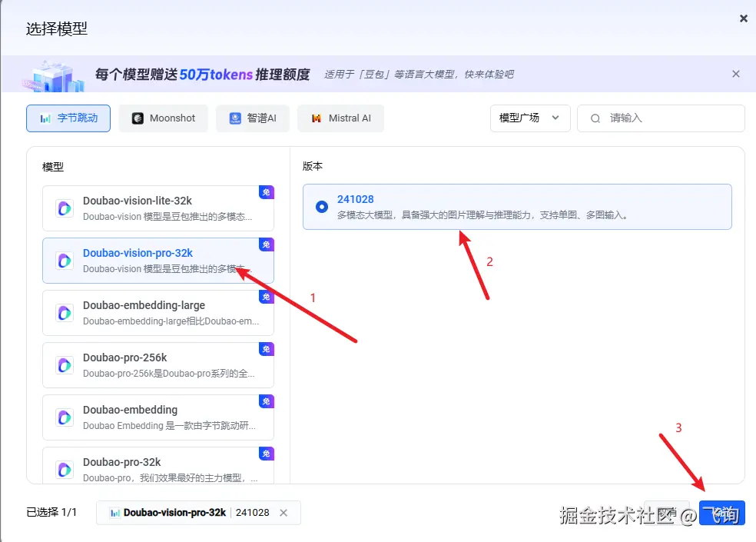Screen dimensions: 756x542
Task: Click the 免 badge on Doubao-vision-lite-32k
Action: pyautogui.click(x=266, y=192)
